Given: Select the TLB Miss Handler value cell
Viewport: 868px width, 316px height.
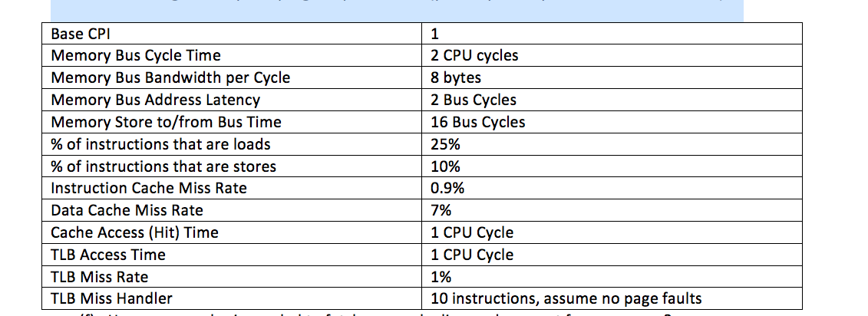Looking at the screenshot, I should (612, 299).
